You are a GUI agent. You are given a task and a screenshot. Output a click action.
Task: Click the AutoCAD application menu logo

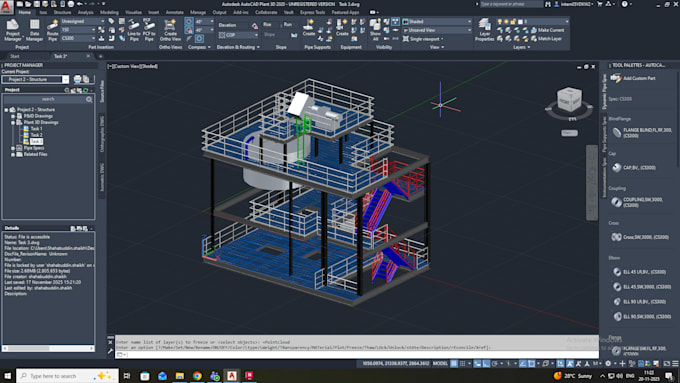[7, 7]
